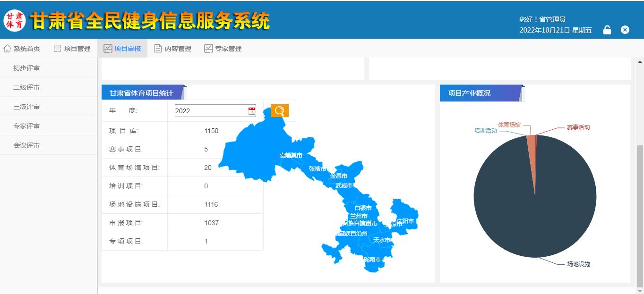This screenshot has width=644, height=294.
Task: Open the 项目审核 tab
Action: 122,49
